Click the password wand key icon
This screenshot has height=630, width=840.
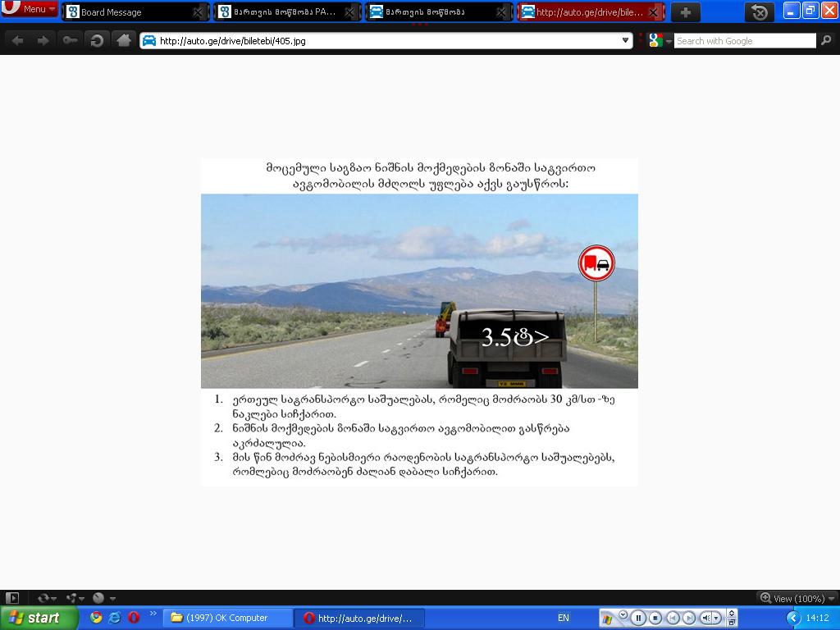70,41
